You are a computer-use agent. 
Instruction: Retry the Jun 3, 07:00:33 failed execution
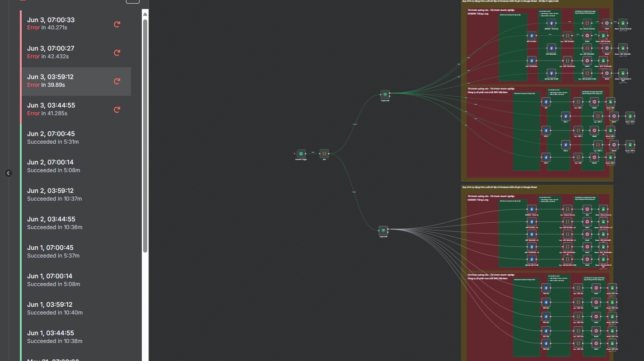tap(117, 24)
